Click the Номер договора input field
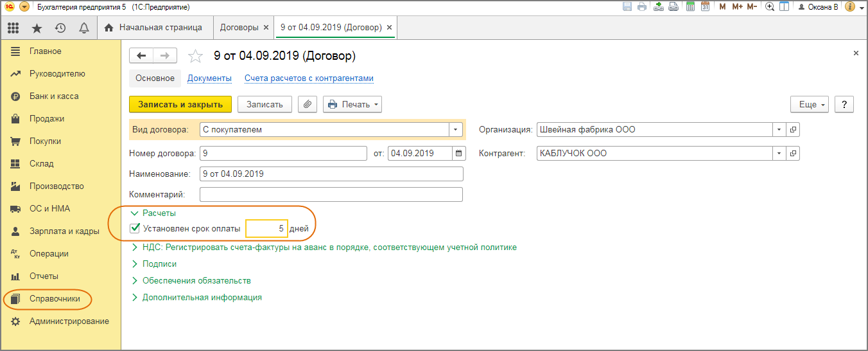The width and height of the screenshot is (868, 351). point(283,154)
